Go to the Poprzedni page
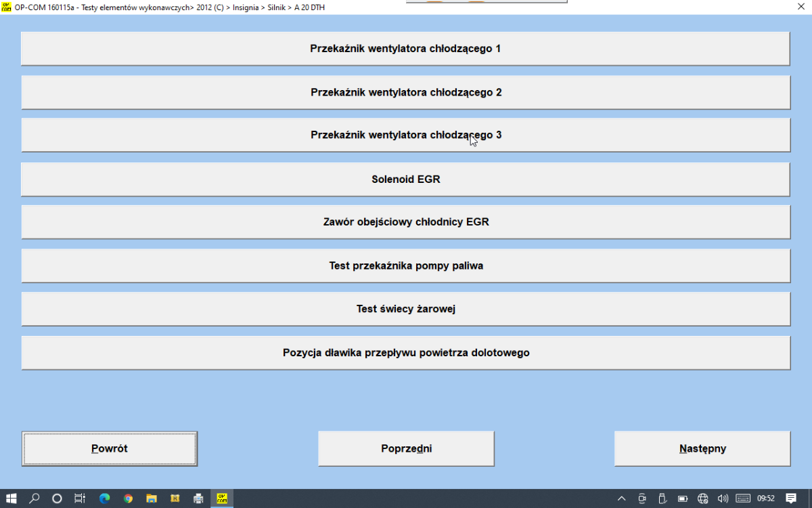Image resolution: width=812 pixels, height=508 pixels. tap(406, 448)
